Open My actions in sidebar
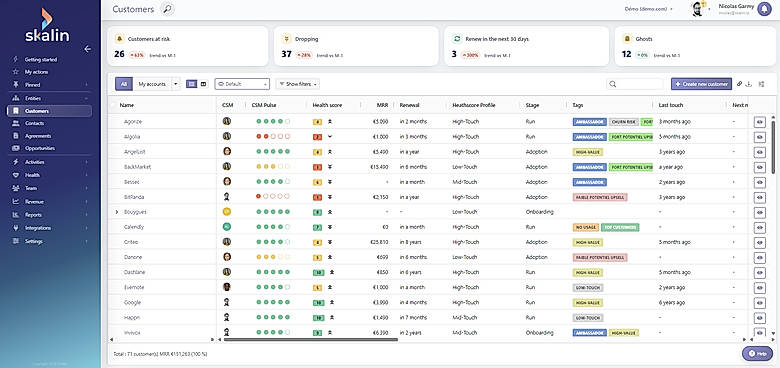780x368 pixels. (36, 72)
